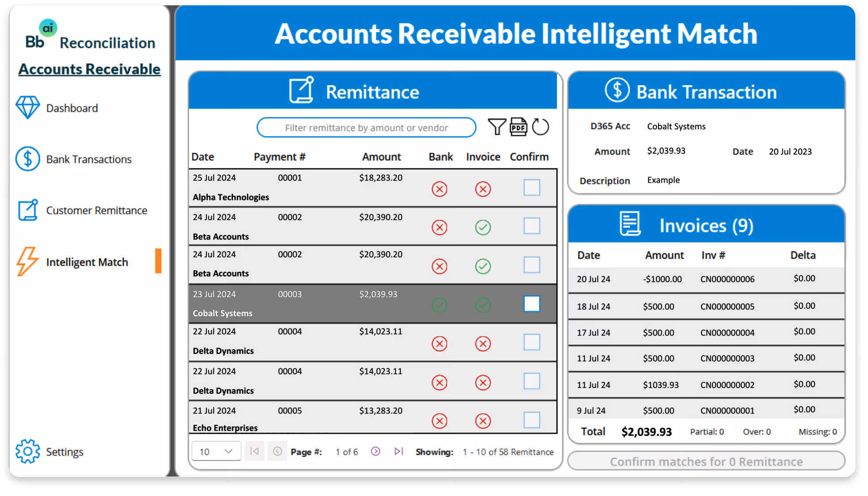The image size is (868, 496).
Task: Click the $18,283.20 amount cell
Action: pos(381,178)
